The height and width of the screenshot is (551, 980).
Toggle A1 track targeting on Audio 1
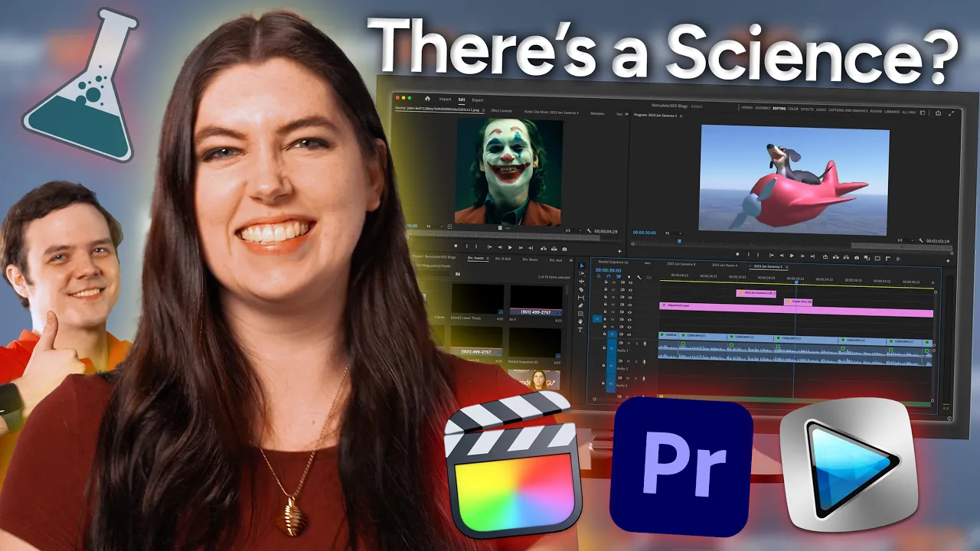(612, 348)
